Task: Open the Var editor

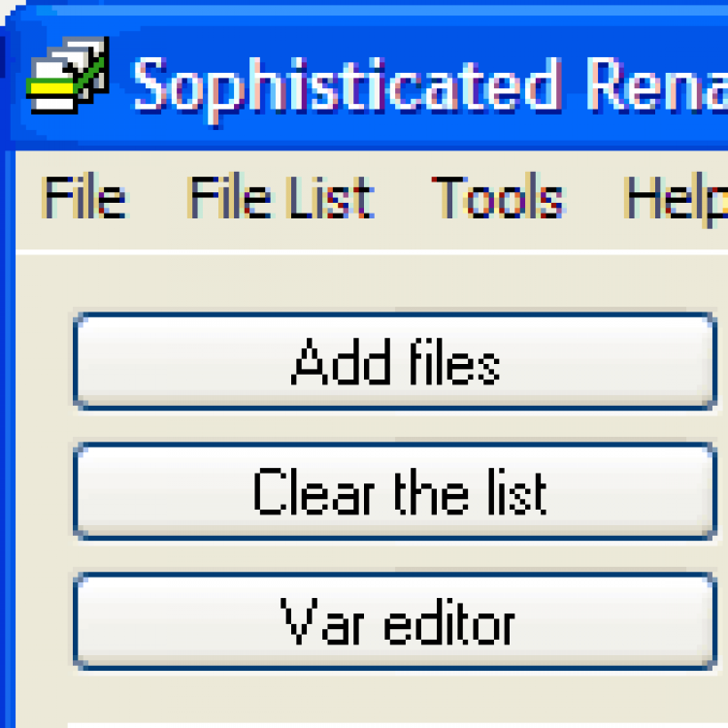Action: coord(395,621)
